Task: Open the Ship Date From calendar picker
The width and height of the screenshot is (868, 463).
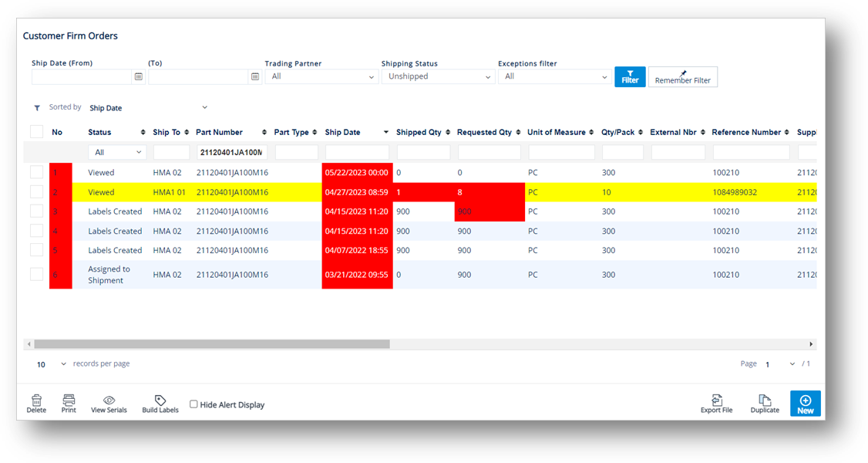Action: click(x=139, y=76)
